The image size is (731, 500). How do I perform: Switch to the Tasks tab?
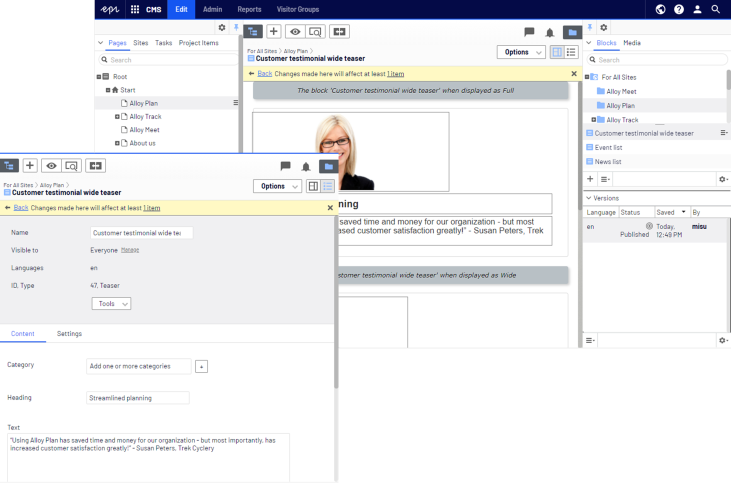[164, 43]
